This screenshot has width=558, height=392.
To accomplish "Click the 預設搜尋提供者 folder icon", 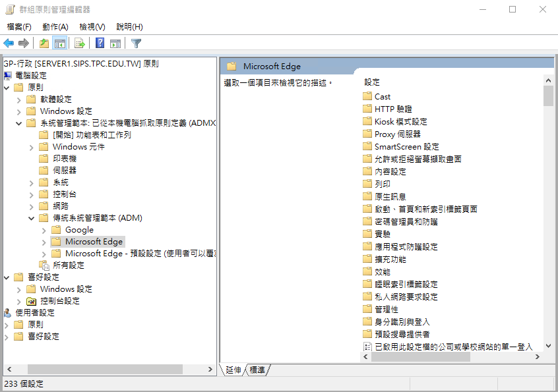I will [367, 334].
